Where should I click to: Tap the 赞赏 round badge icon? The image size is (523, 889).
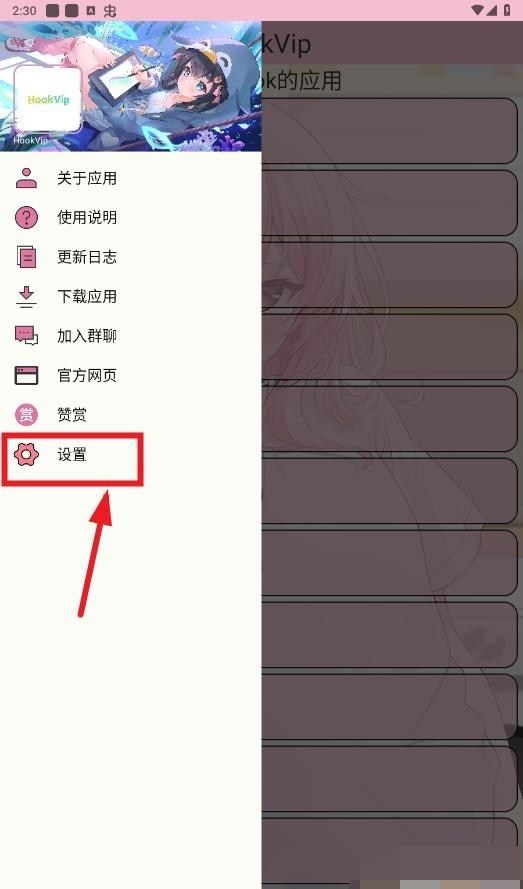pos(26,415)
